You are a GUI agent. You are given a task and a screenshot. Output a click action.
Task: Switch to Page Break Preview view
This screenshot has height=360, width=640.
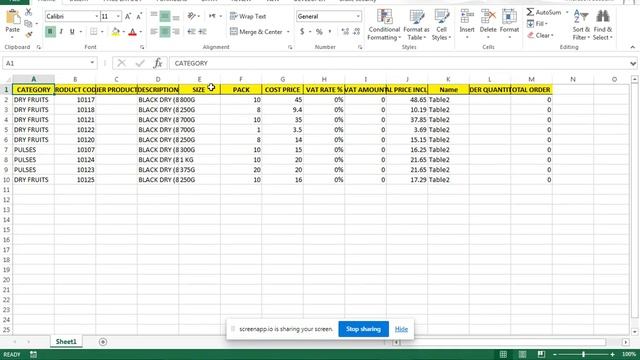[x=541, y=354]
